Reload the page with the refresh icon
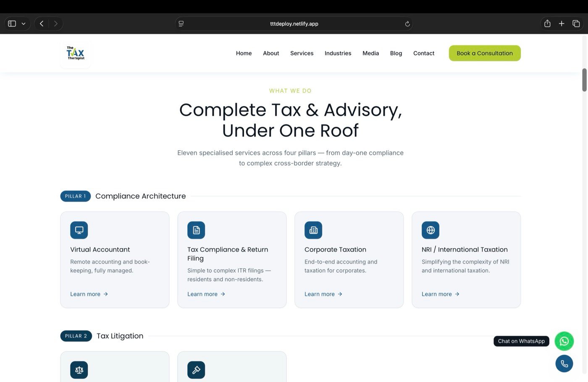 (x=407, y=24)
